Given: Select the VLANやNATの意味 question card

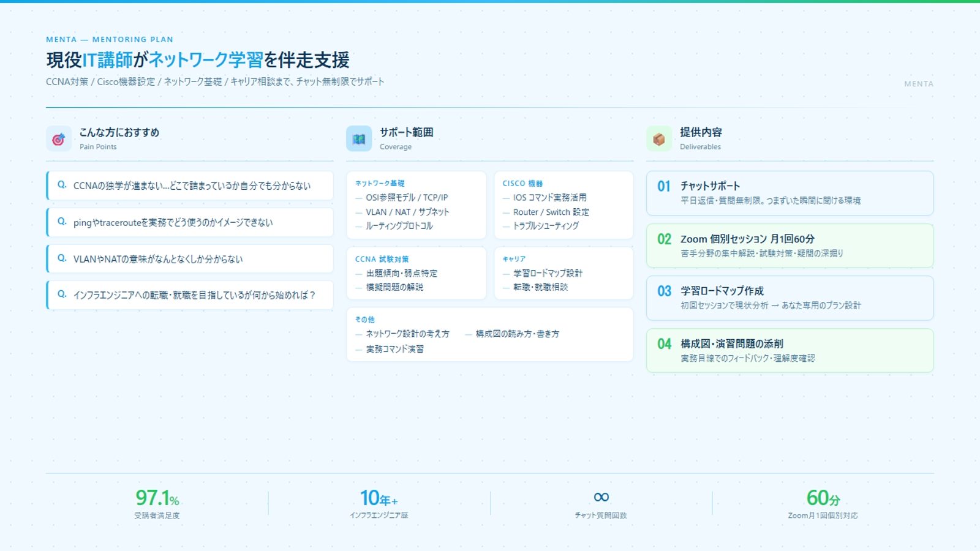Looking at the screenshot, I should pyautogui.click(x=190, y=259).
